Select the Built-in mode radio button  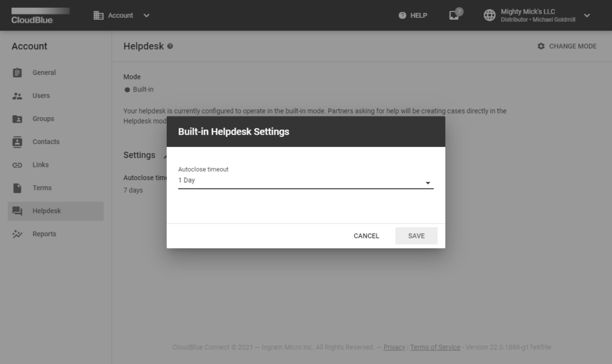click(x=127, y=89)
